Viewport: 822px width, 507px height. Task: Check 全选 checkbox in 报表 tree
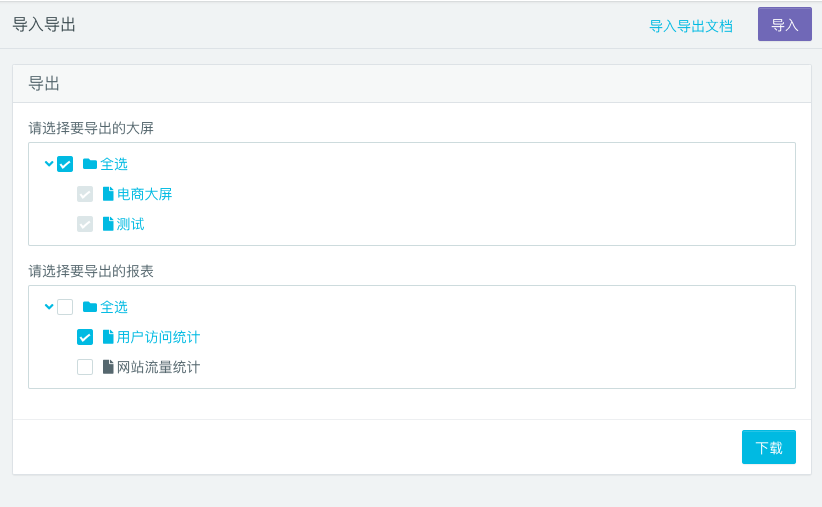coord(65,307)
